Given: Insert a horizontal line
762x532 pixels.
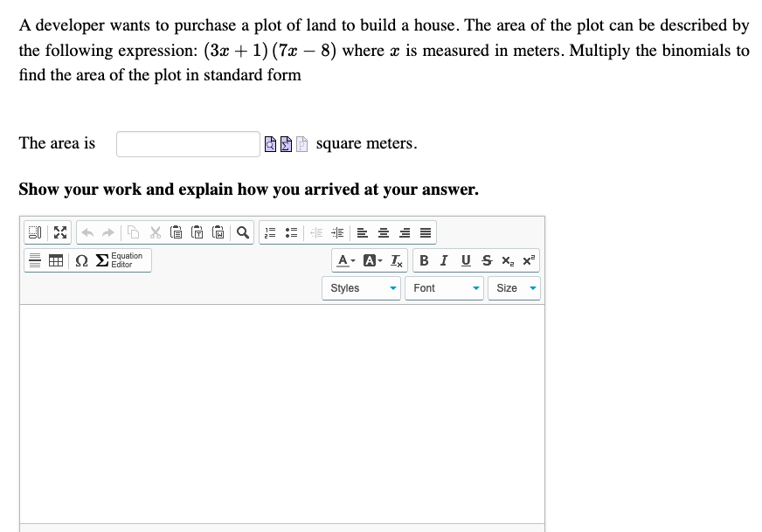Looking at the screenshot, I should point(35,260).
